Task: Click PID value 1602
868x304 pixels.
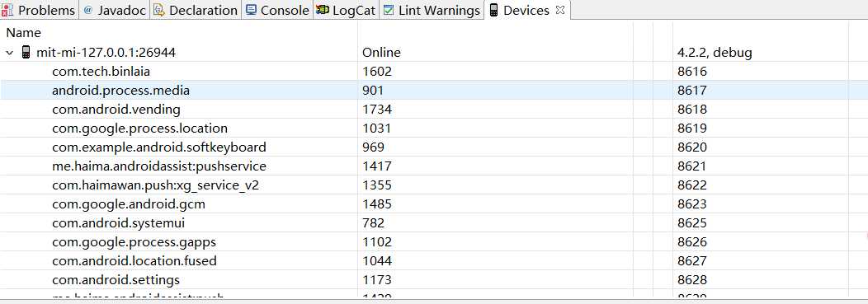Action: point(377,72)
